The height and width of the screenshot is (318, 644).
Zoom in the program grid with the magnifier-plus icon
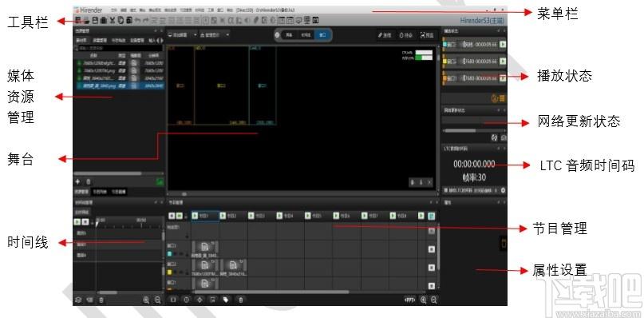coord(424,300)
